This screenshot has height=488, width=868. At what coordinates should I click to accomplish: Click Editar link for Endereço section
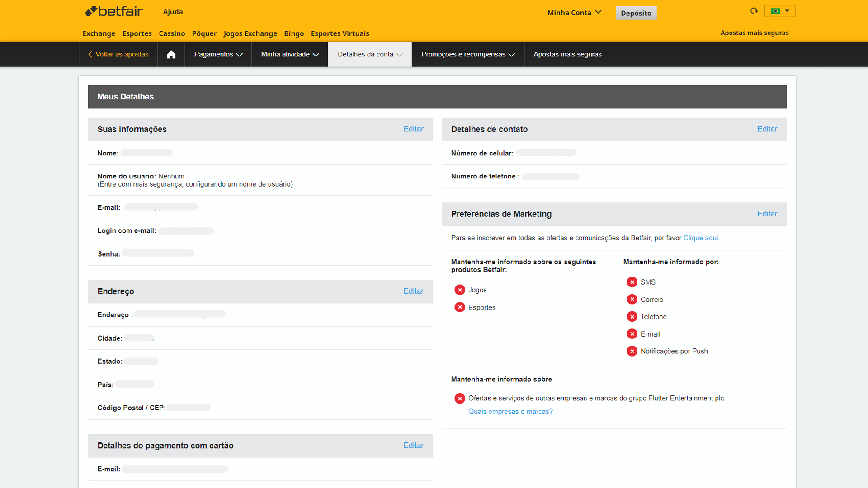click(413, 291)
